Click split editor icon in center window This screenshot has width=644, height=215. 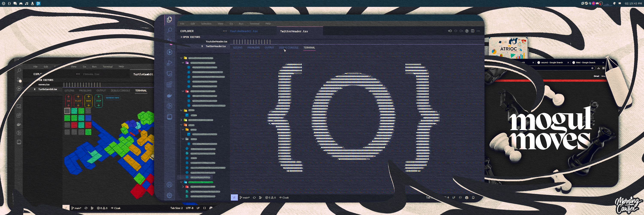click(x=472, y=31)
